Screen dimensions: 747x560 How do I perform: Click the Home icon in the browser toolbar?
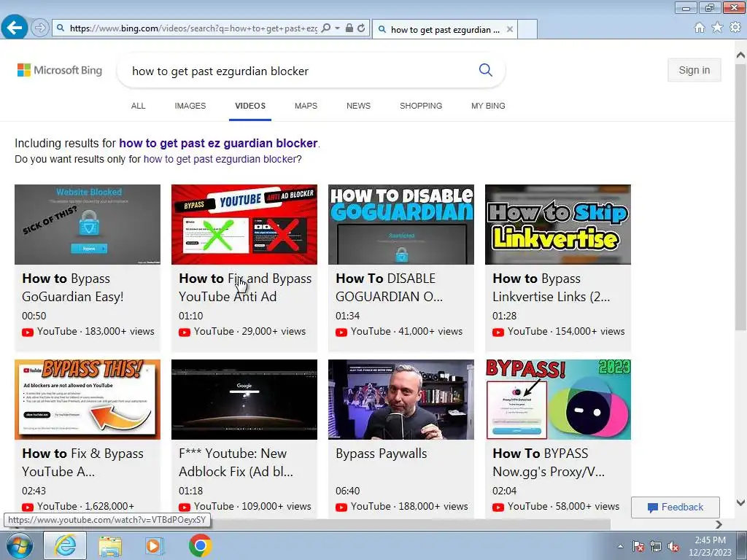(700, 28)
